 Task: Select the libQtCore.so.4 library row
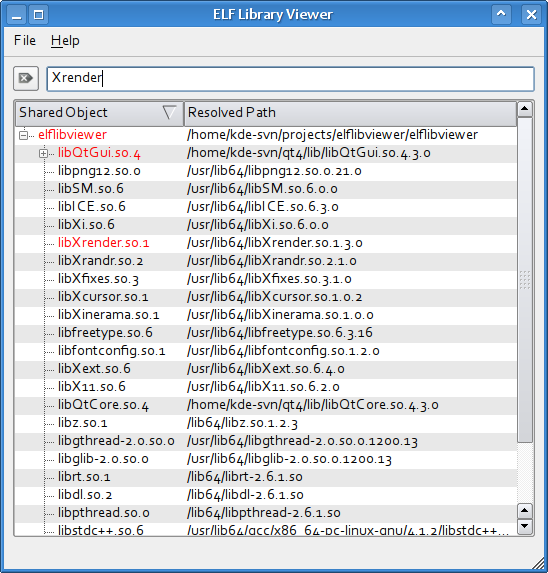tap(266, 405)
